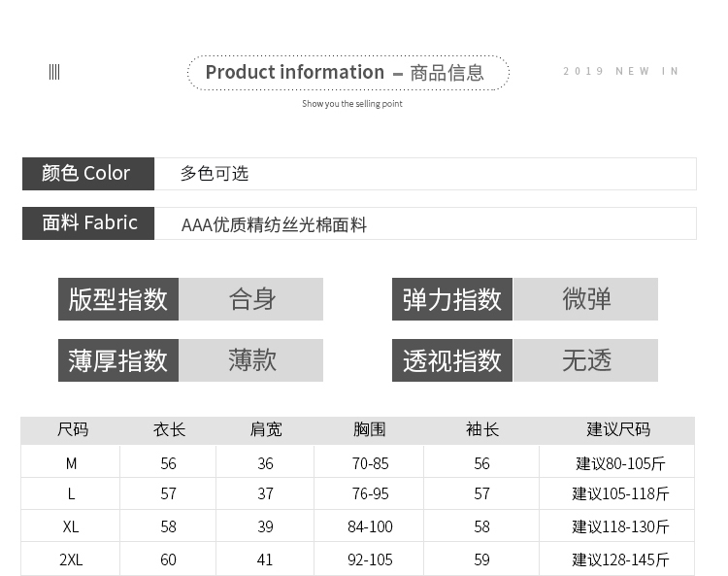Click the 微弹 value
The height and width of the screenshot is (576, 728).
586,299
